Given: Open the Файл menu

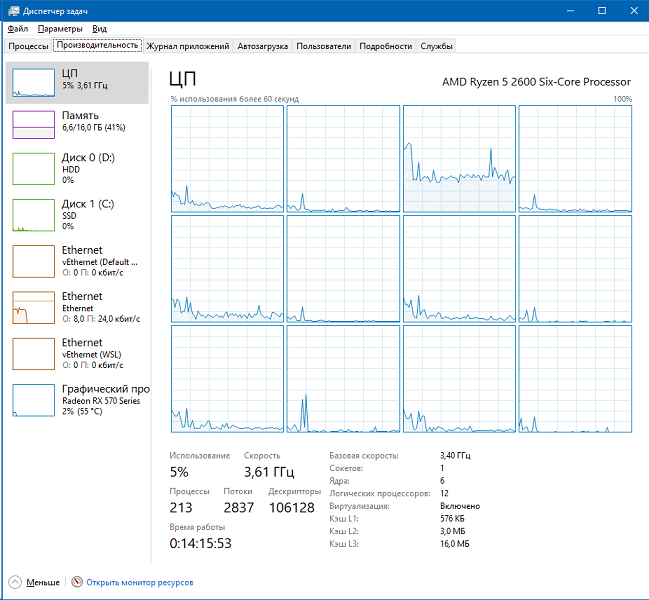Looking at the screenshot, I should [18, 29].
